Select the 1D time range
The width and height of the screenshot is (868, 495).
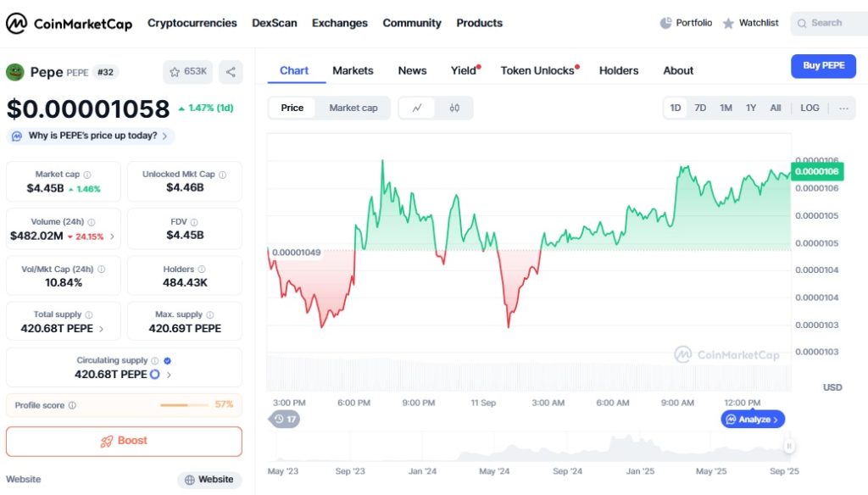pos(676,108)
